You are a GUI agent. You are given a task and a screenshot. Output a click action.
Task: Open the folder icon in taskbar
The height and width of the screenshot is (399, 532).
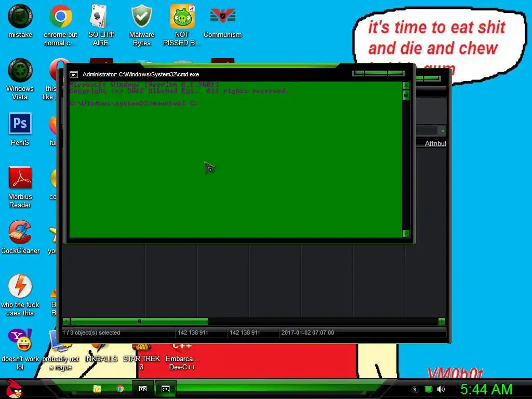pyautogui.click(x=97, y=389)
